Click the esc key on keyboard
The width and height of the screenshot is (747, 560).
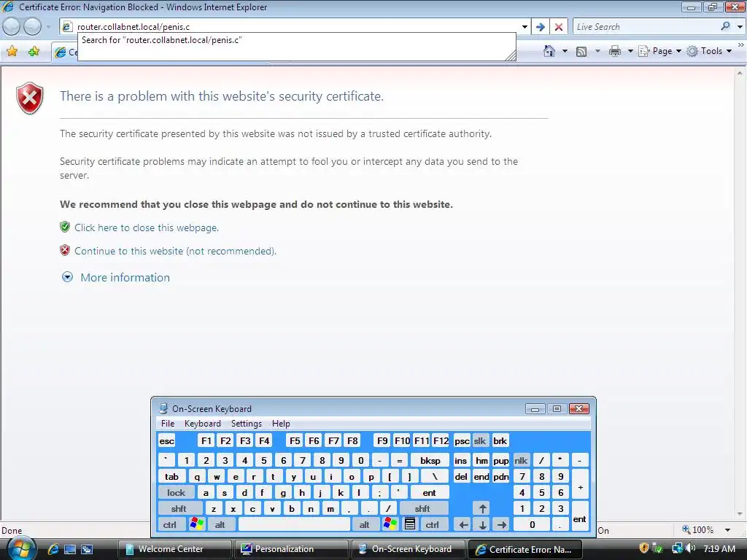point(167,441)
